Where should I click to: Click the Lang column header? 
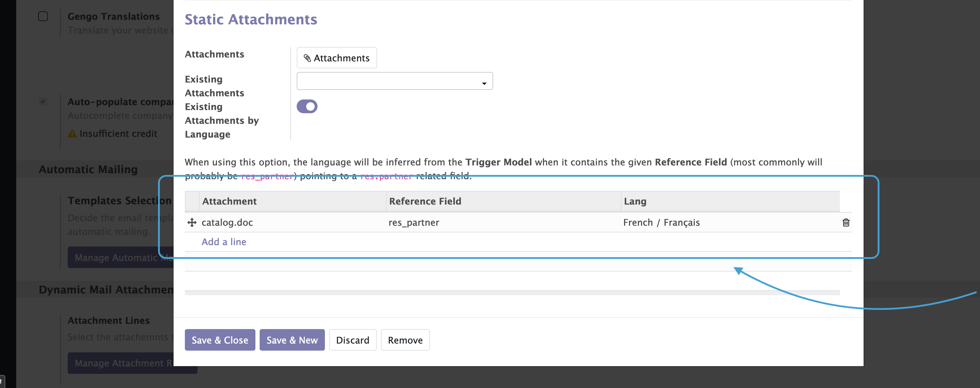[x=635, y=201]
